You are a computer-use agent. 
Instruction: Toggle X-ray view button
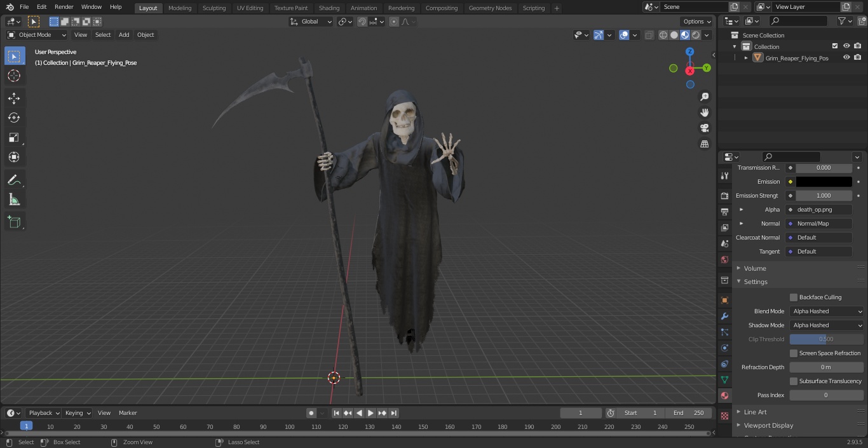pos(649,35)
